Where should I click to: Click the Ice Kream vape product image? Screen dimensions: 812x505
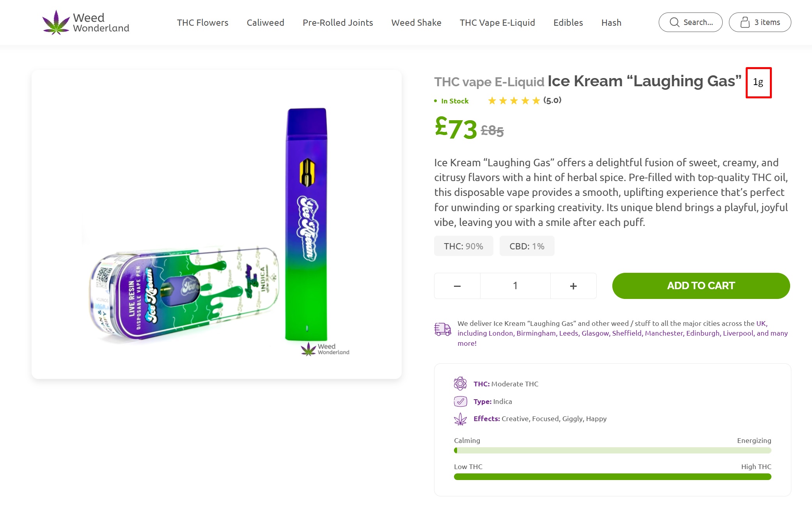tap(216, 224)
